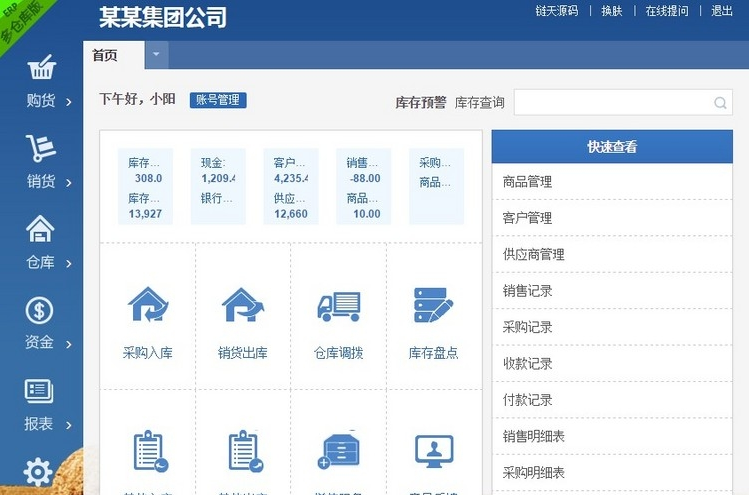Click the 资金 dollar-sign sidebar icon
The height and width of the screenshot is (495, 750).
[x=40, y=311]
